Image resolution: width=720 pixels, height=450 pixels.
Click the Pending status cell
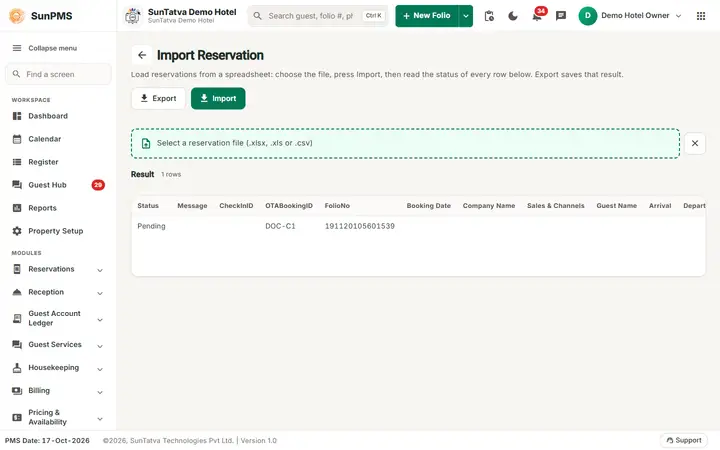coord(151,226)
